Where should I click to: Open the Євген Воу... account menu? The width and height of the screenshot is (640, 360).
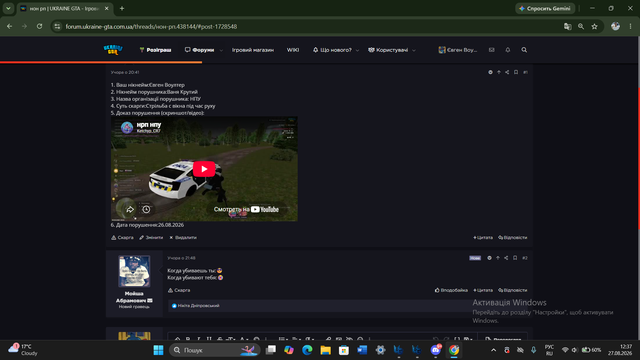(x=458, y=50)
